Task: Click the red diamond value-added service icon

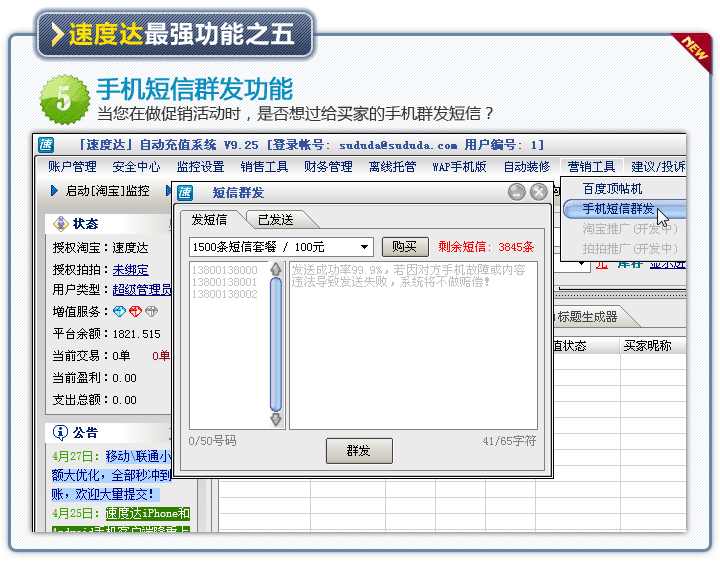Action: (x=135, y=312)
